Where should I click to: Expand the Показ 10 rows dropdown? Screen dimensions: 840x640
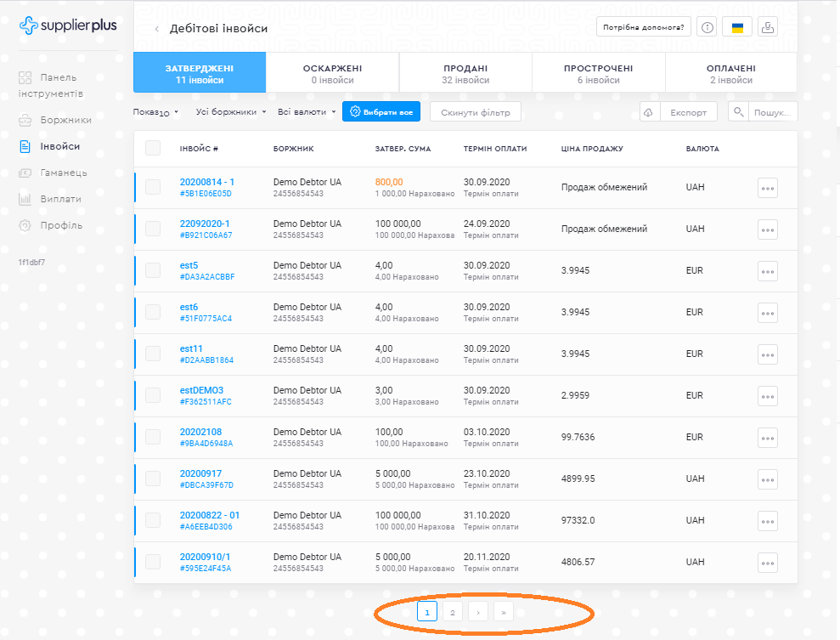tap(156, 112)
